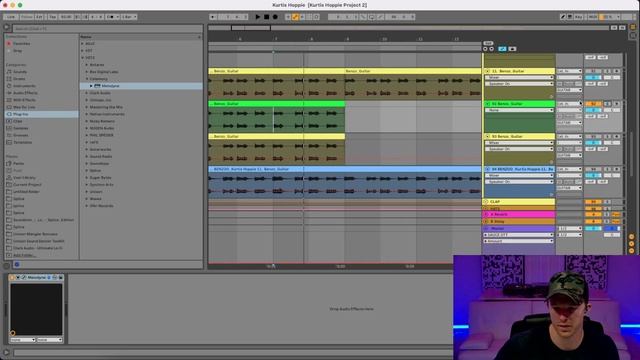Screen dimensions: 640x360
Task: Collapse the browser with its toggle arrow
Action: pyautogui.click(x=7, y=28)
